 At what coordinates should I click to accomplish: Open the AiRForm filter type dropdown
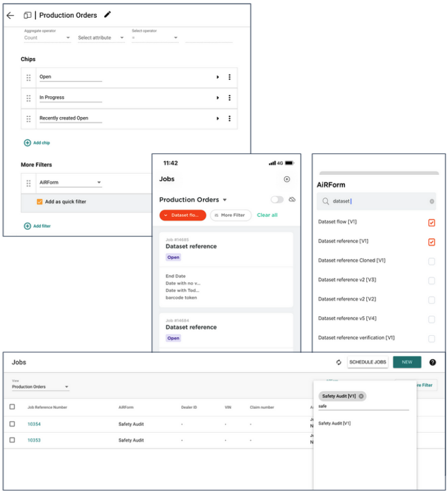point(71,183)
